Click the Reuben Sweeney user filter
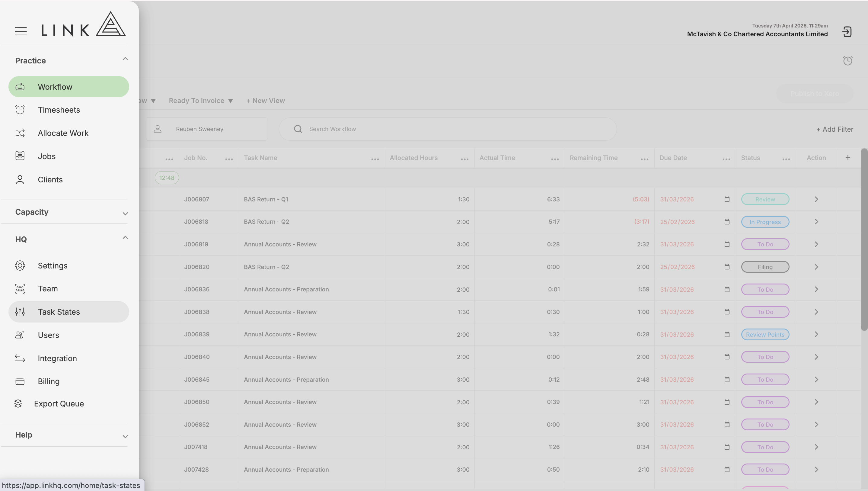 [206, 129]
